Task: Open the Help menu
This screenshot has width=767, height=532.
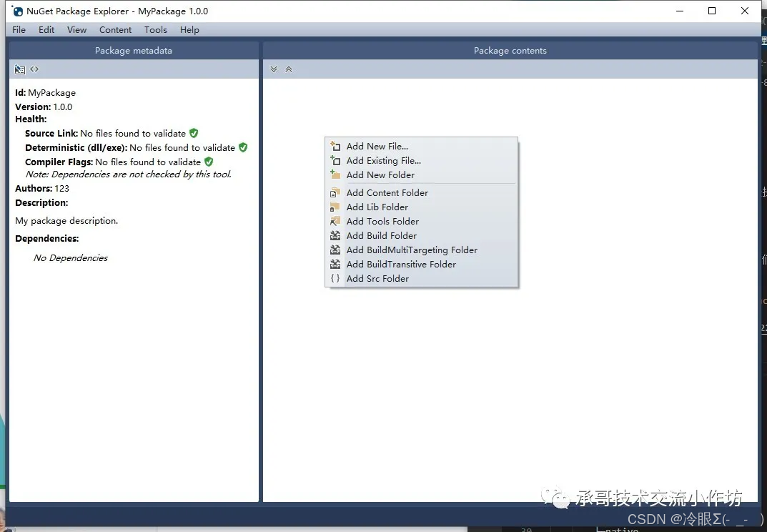Action: point(189,30)
